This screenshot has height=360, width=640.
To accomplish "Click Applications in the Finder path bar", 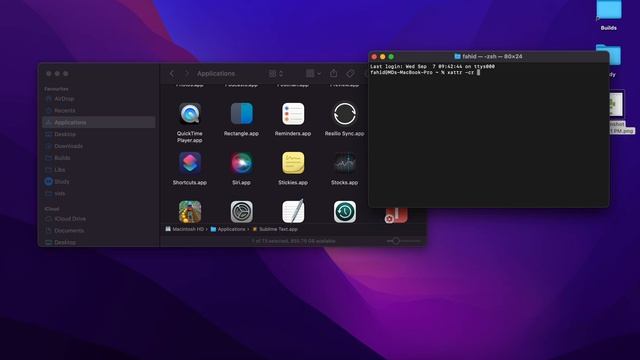I will (228, 229).
